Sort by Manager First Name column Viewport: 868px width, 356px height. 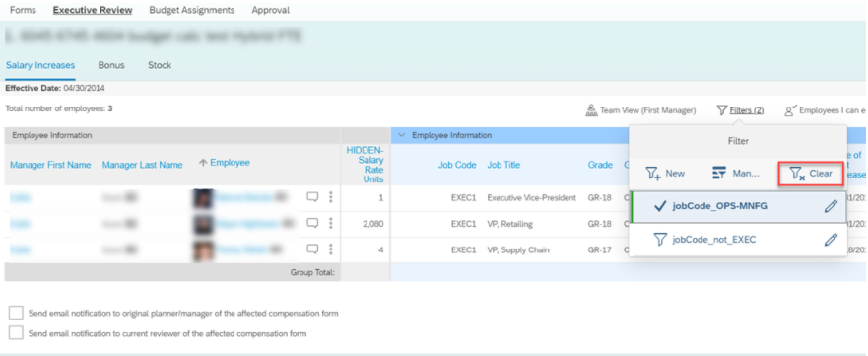(x=50, y=165)
